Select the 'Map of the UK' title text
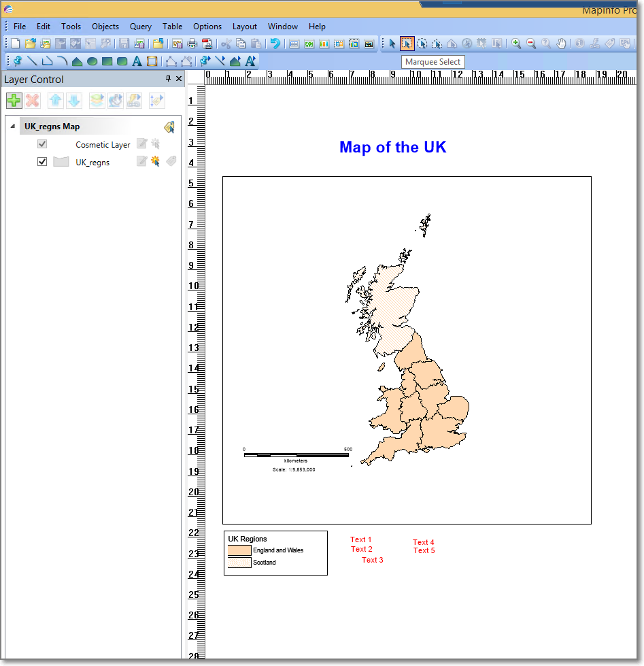 (x=392, y=147)
